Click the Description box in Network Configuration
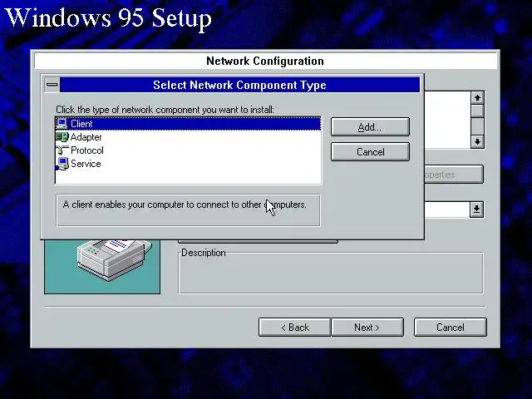Screen dimensions: 532x399 tap(331, 273)
